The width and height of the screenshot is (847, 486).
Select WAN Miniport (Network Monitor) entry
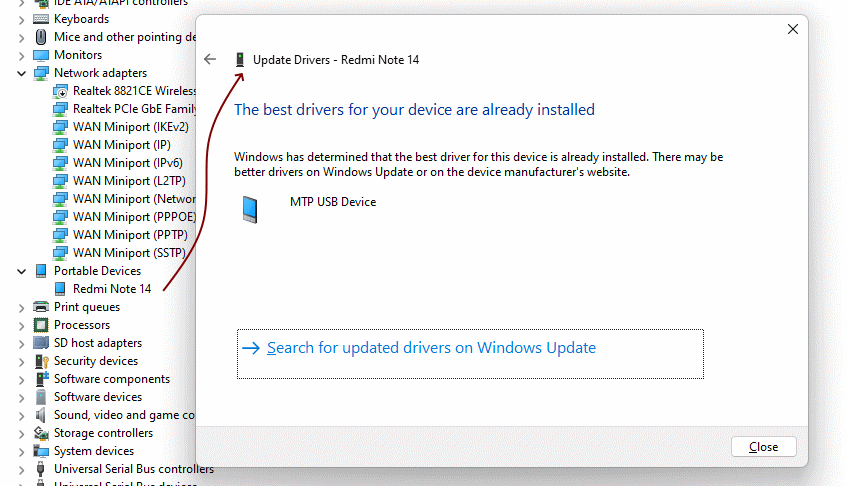134,199
